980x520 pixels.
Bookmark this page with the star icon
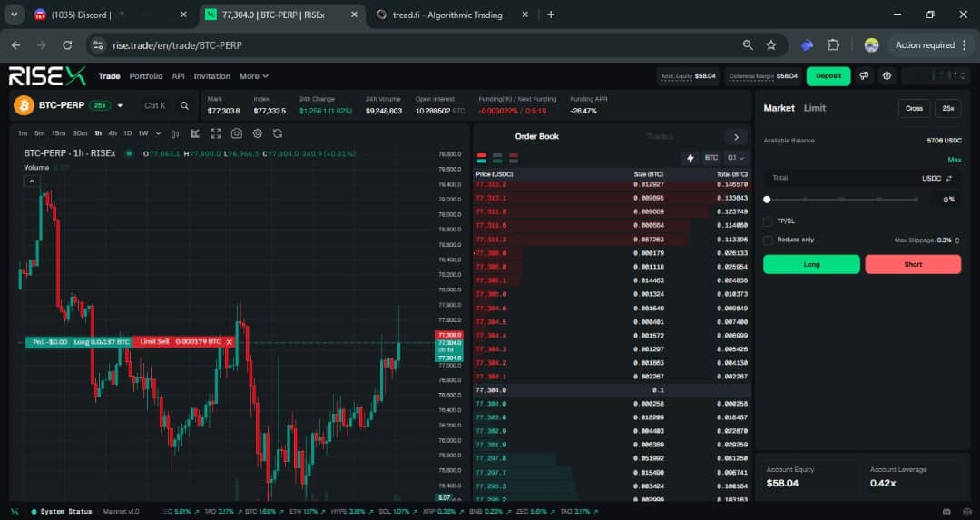(771, 45)
